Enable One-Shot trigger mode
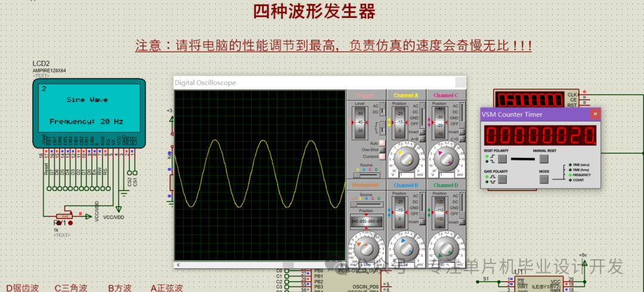Image resolution: width=644 pixels, height=292 pixels. 382,150
